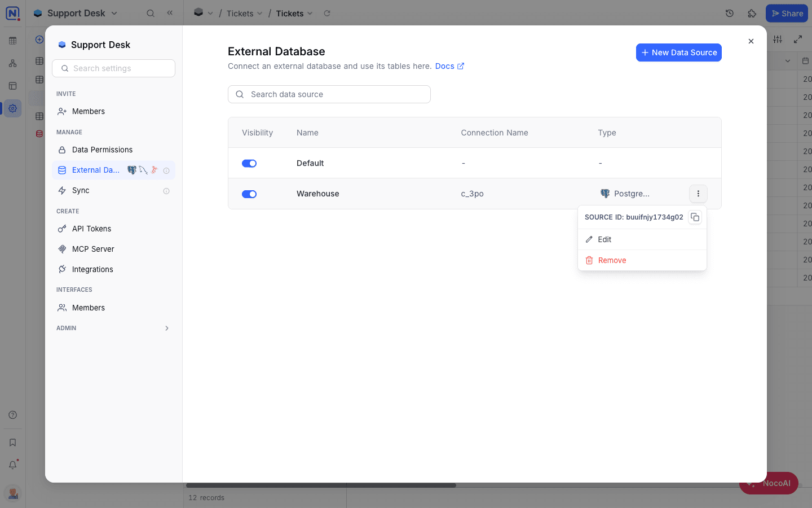Open the extensions puzzle icon
The height and width of the screenshot is (508, 812).
pos(752,14)
